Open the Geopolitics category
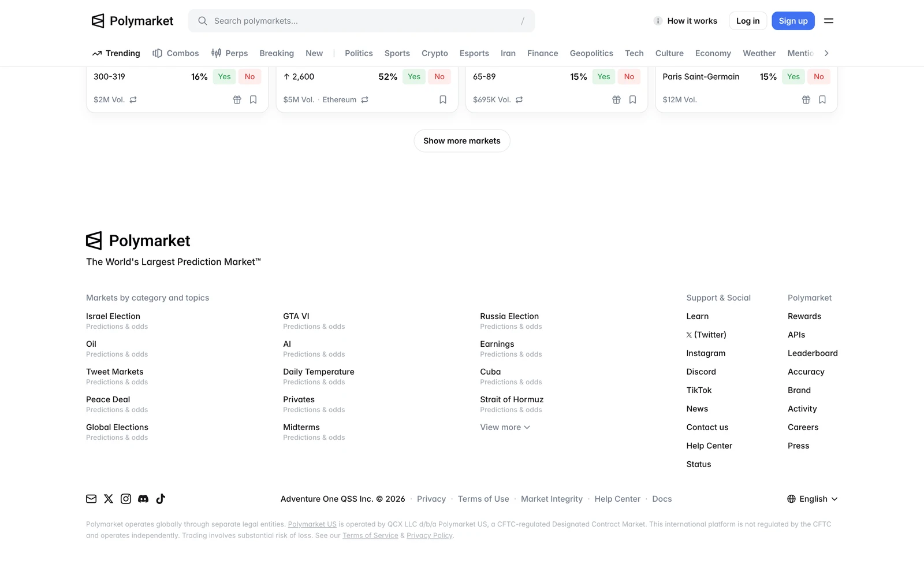This screenshot has width=924, height=578. 591,53
